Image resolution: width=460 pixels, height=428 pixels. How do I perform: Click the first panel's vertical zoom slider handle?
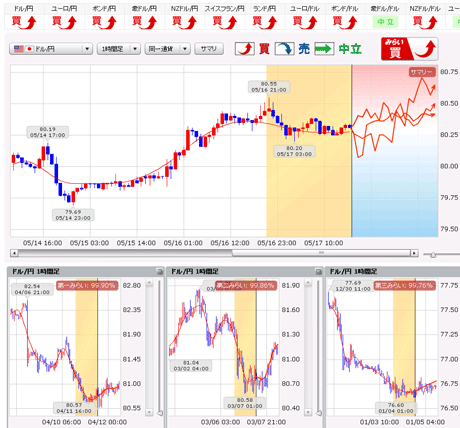(160, 413)
